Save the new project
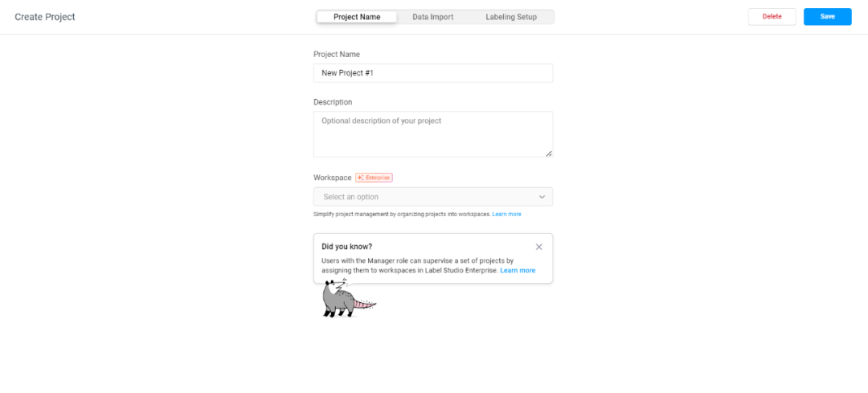The width and height of the screenshot is (868, 393). point(827,17)
